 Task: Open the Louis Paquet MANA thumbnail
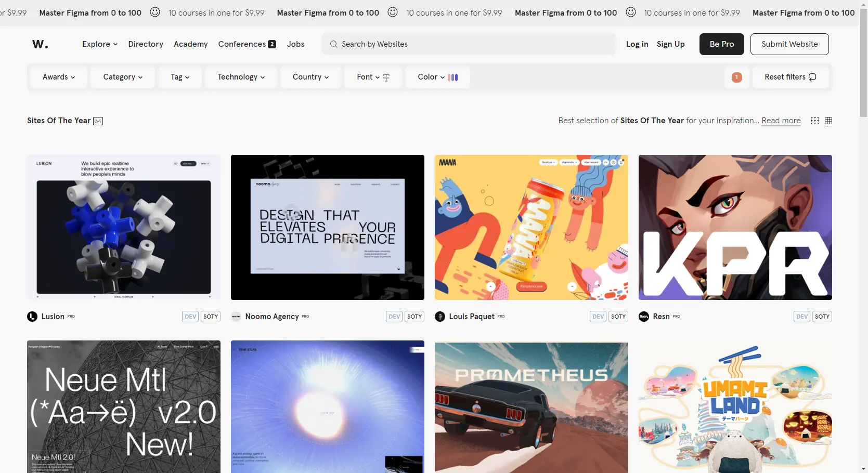[x=532, y=227]
